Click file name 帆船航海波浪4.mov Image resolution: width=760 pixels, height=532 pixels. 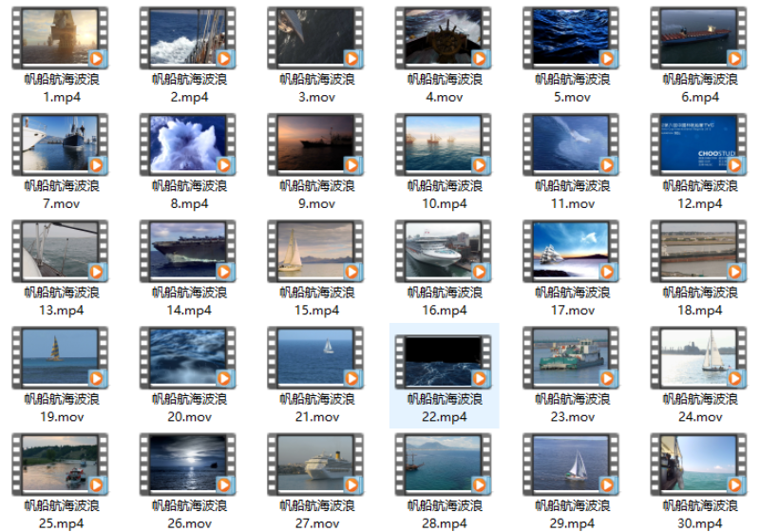pos(445,88)
